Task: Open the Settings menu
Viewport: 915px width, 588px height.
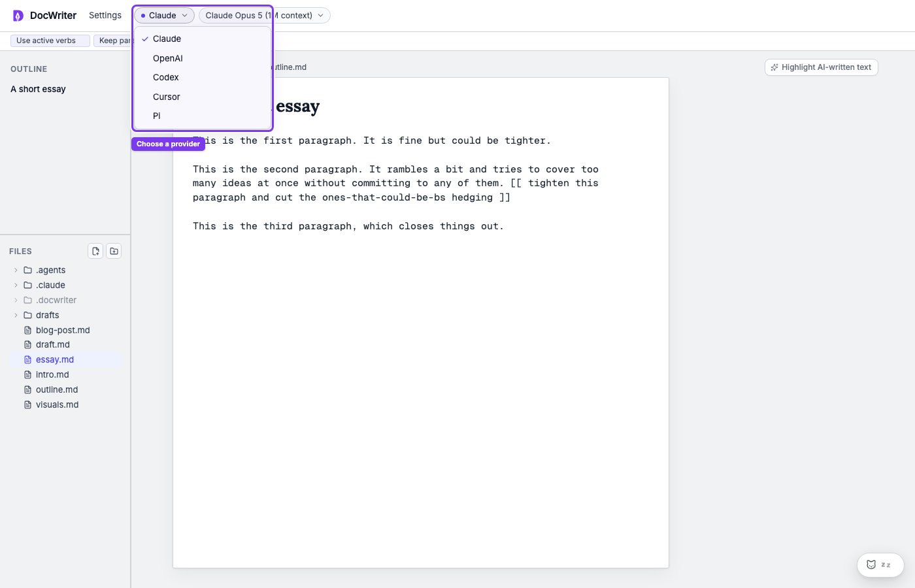Action: pos(105,15)
